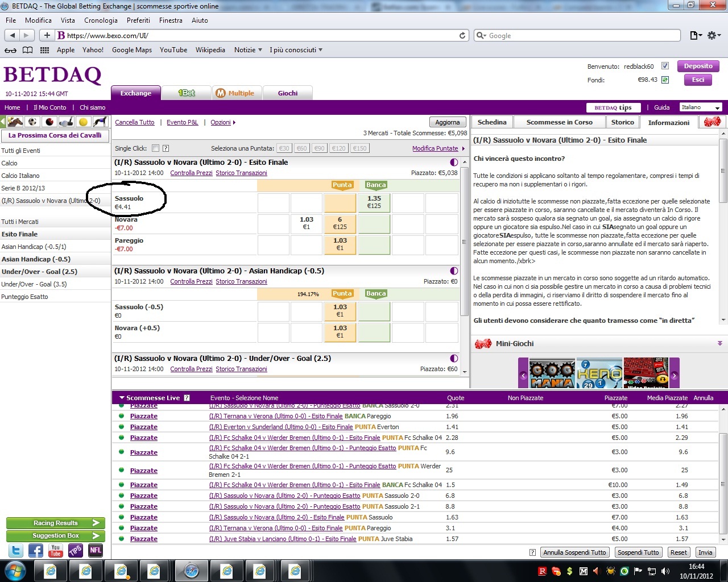Collapse the Scommesse Live panel triangle

coord(122,398)
